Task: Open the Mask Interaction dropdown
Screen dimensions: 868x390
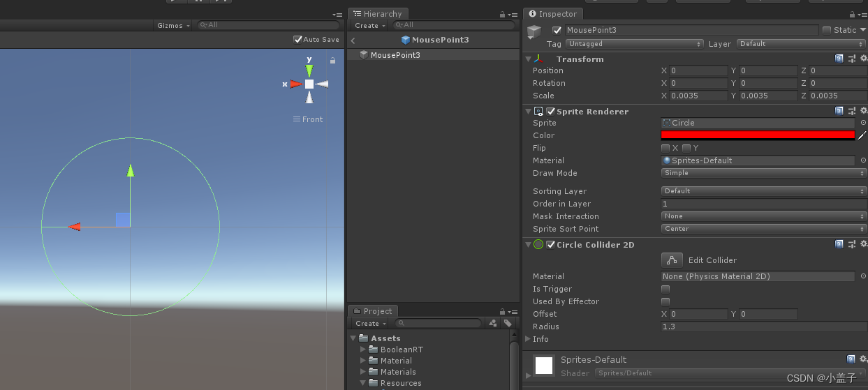Action: pyautogui.click(x=763, y=216)
